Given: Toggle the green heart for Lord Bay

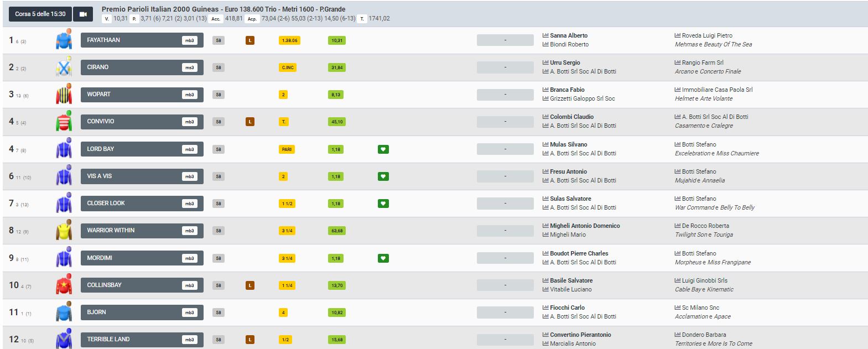Looking at the screenshot, I should 383,149.
